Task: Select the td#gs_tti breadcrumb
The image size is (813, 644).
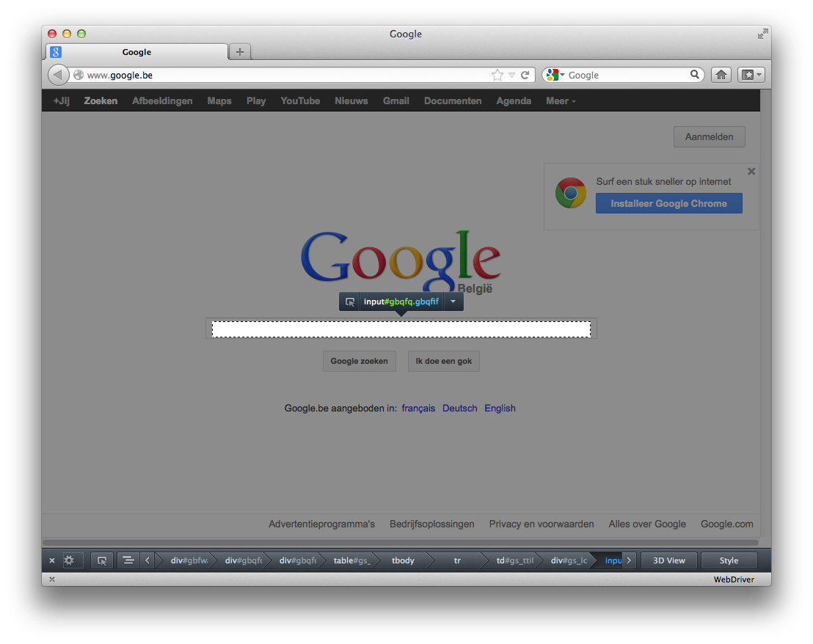Action: [514, 560]
